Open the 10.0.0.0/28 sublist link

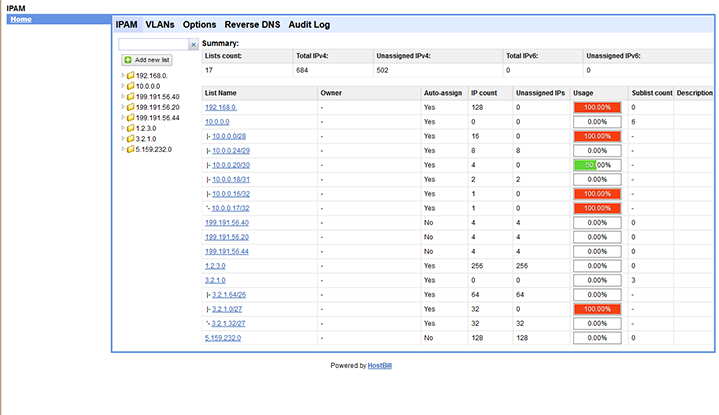(x=229, y=136)
